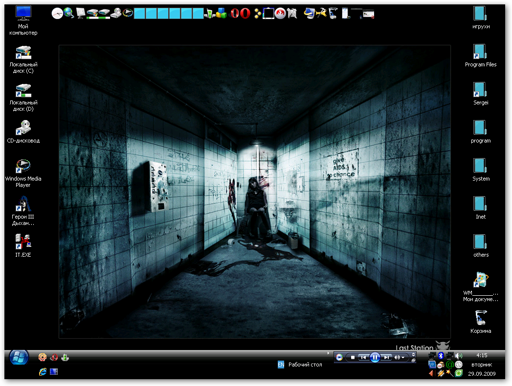512x386 pixels.
Task: Click the red circular icon in top dock
Action: coord(280,13)
